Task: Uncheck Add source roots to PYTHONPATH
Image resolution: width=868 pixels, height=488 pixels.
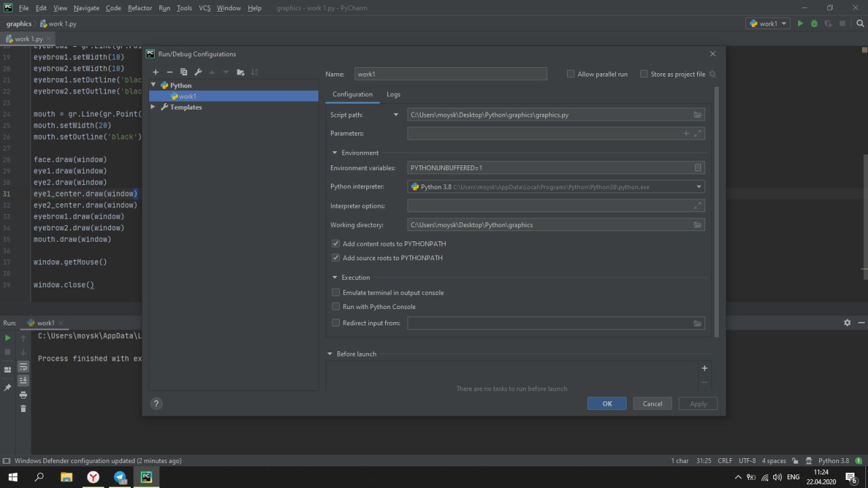Action: (336, 258)
